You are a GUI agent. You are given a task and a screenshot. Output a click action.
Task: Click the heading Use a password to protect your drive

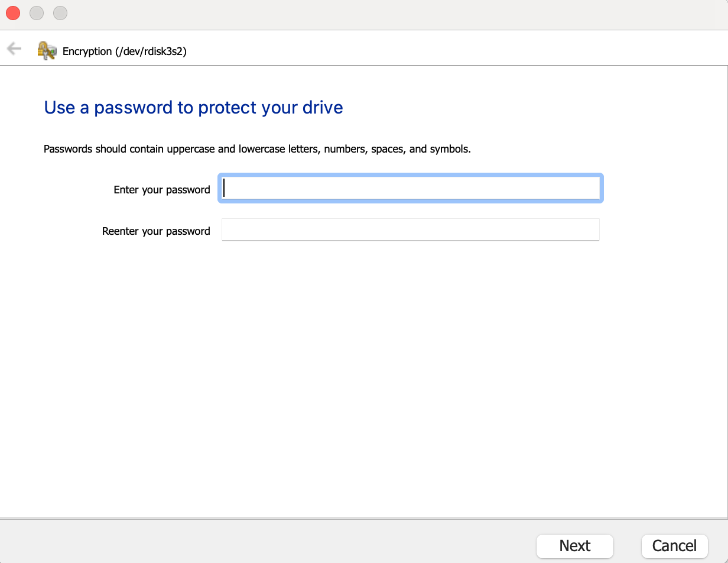point(194,108)
